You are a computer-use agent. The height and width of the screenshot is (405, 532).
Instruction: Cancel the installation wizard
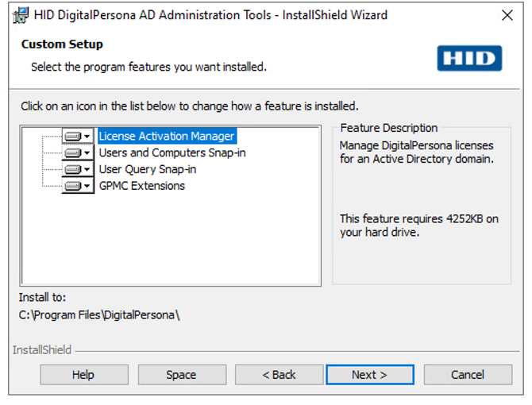click(x=467, y=375)
